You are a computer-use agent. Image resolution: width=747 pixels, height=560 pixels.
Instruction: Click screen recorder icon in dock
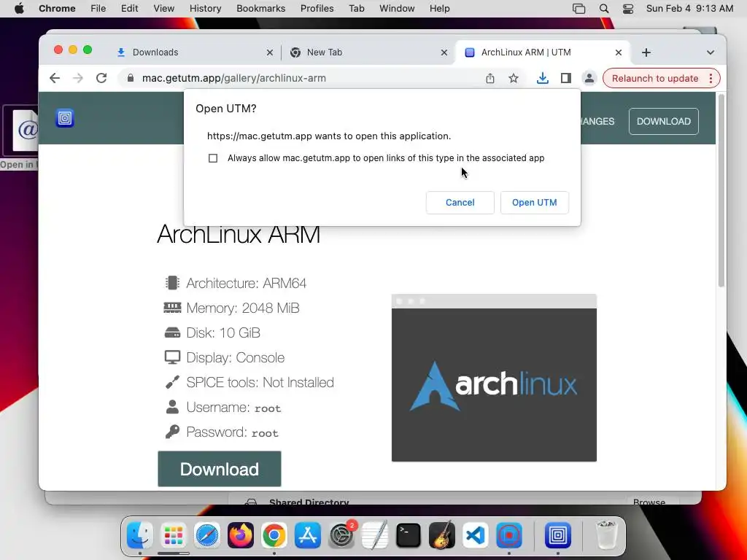click(x=509, y=535)
